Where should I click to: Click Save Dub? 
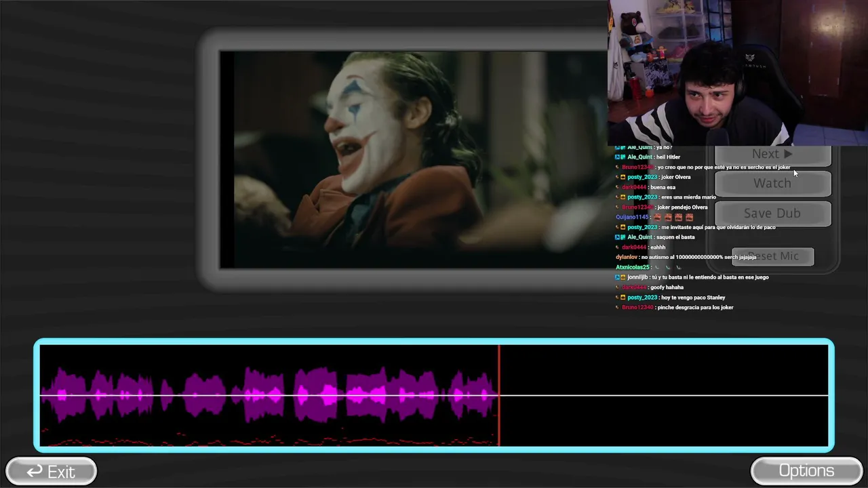click(772, 213)
